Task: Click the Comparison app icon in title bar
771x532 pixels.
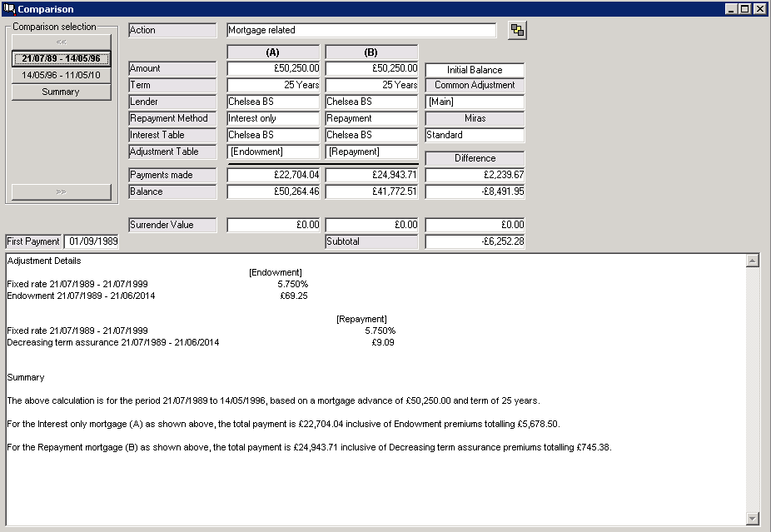Action: (x=9, y=9)
